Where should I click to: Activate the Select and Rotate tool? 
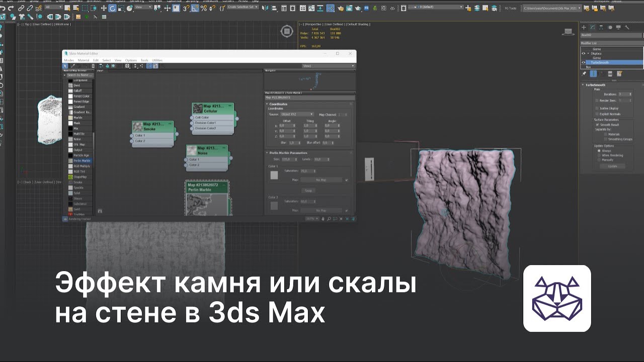click(x=112, y=8)
